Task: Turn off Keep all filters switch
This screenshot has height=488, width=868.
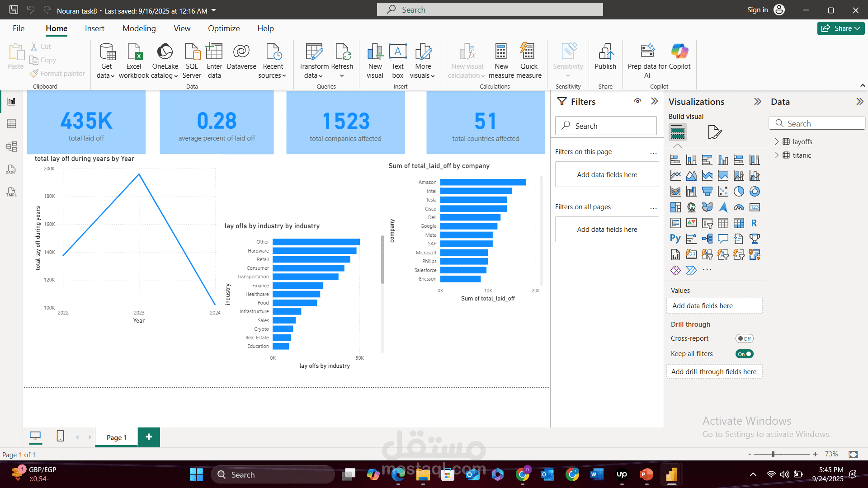Action: pos(744,354)
